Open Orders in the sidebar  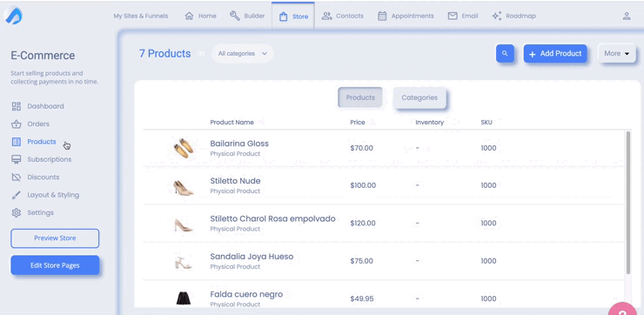click(38, 124)
